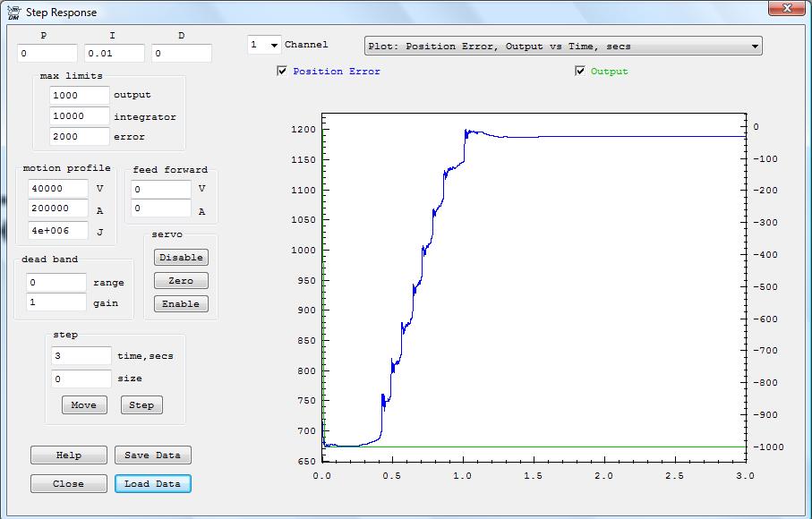The height and width of the screenshot is (519, 812).
Task: Toggle the Output plot checkbox
Action: click(x=580, y=72)
